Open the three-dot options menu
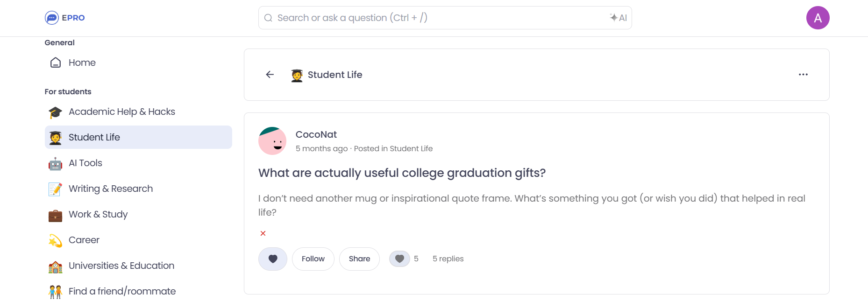This screenshot has width=868, height=301. (804, 74)
